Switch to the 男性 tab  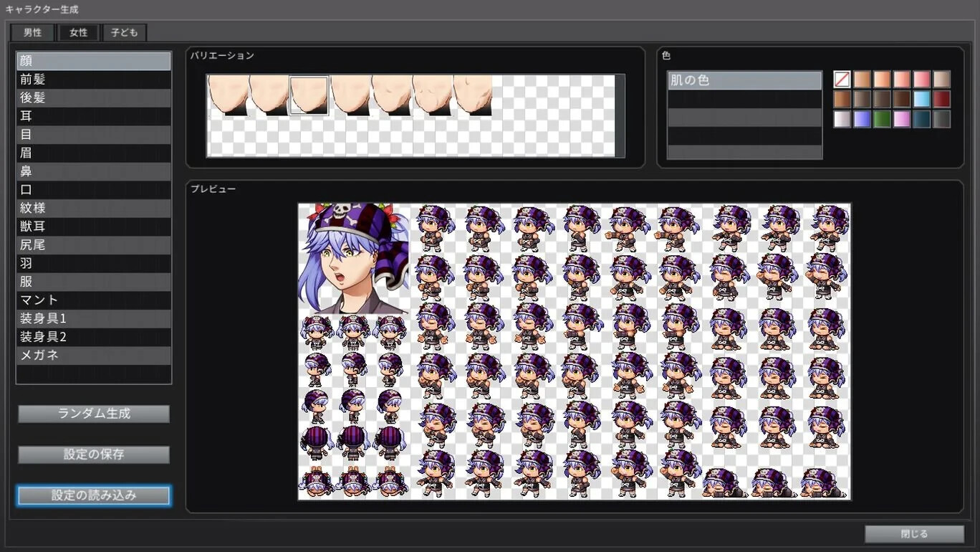[x=32, y=33]
